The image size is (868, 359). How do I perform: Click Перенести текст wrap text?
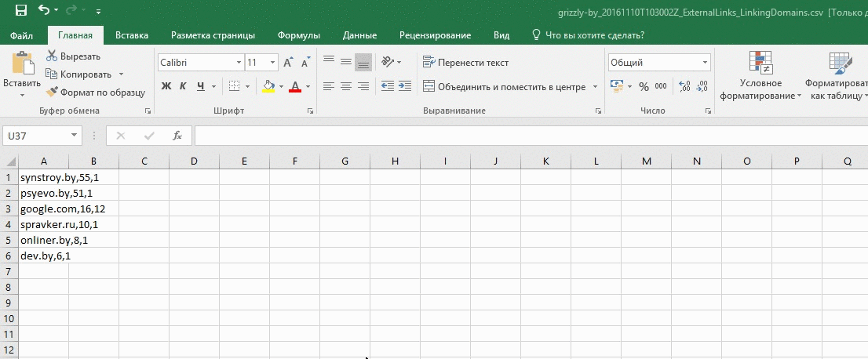[466, 63]
